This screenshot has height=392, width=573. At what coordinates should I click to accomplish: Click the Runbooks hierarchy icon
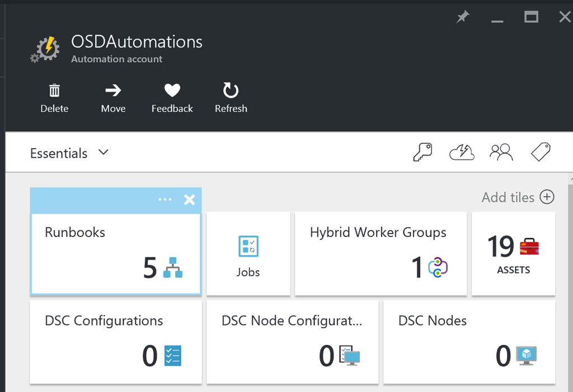click(173, 267)
